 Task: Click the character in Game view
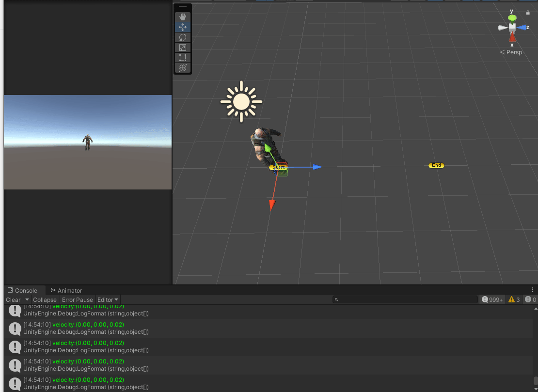[x=88, y=142]
